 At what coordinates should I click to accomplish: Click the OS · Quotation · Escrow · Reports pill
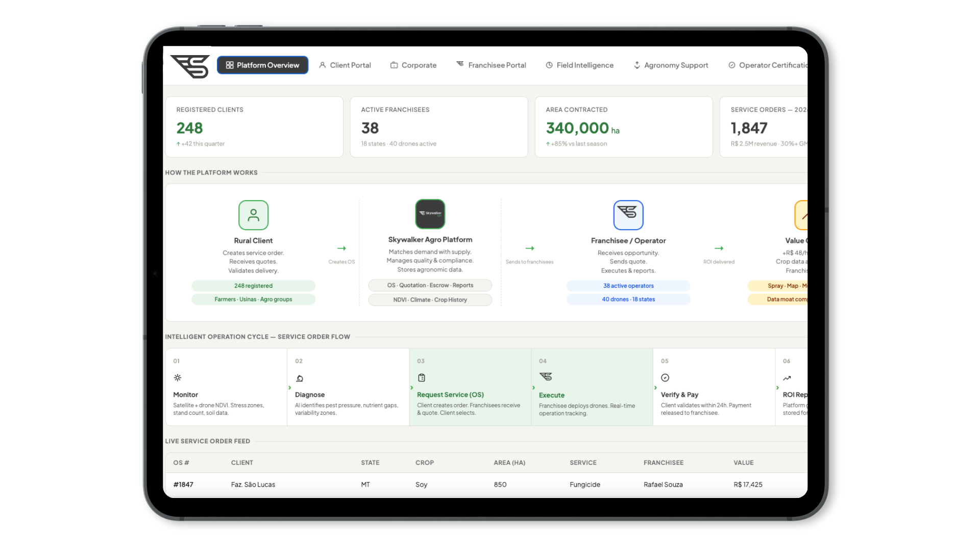430,285
